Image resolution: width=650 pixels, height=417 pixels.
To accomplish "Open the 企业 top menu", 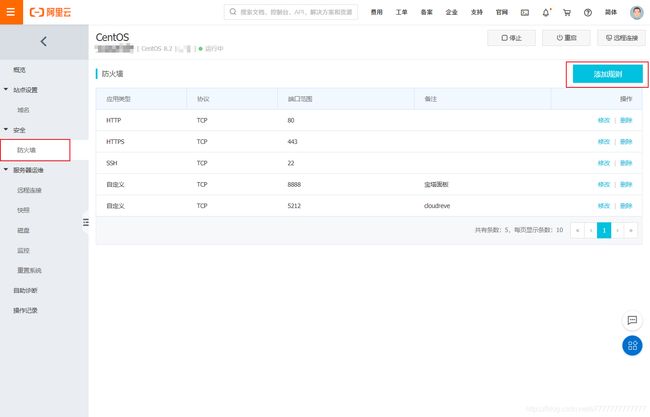I will (451, 12).
